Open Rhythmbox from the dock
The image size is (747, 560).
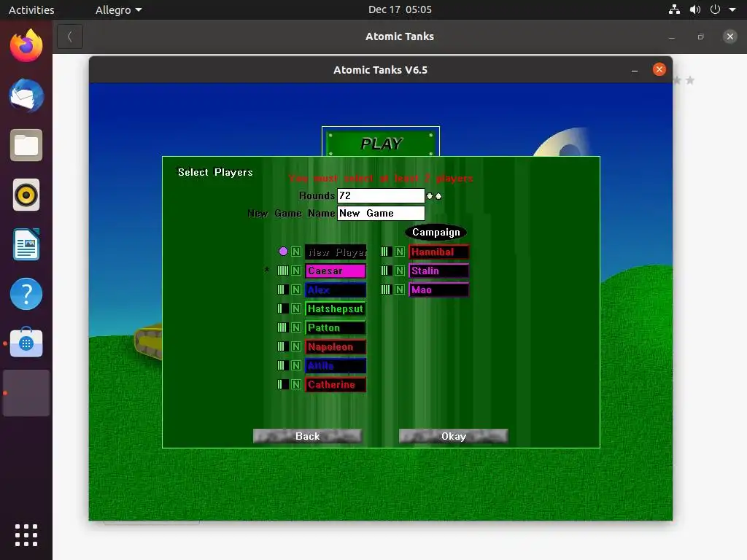(26, 195)
